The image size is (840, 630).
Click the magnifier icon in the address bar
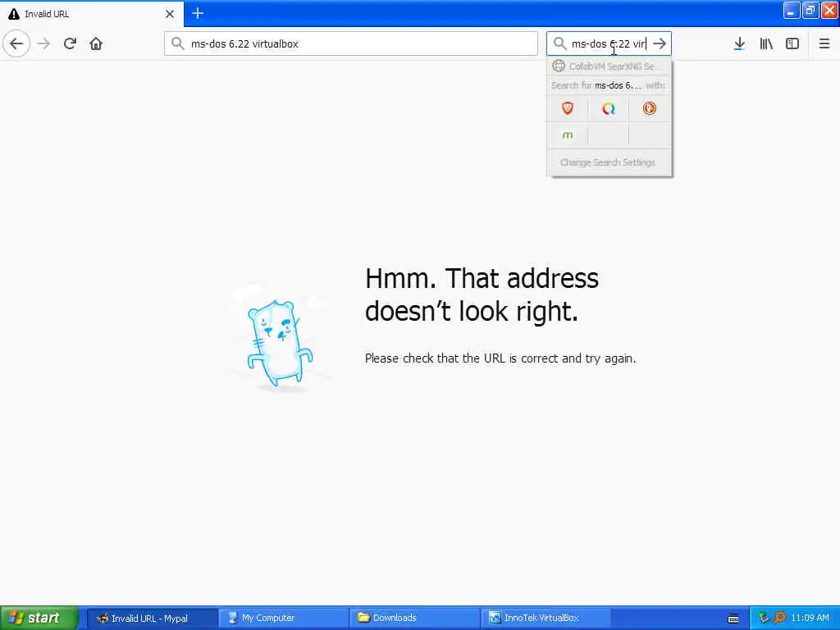pyautogui.click(x=177, y=43)
